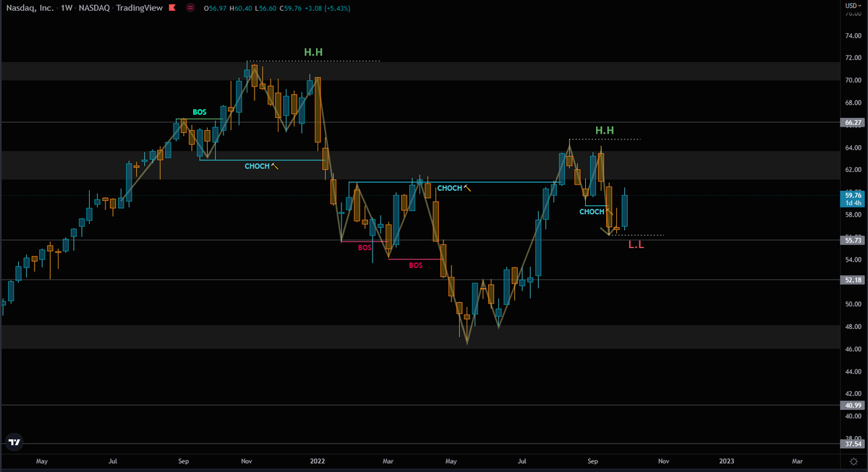868x472 pixels.
Task: Click the TradingView logo badge
Action: coord(13,442)
